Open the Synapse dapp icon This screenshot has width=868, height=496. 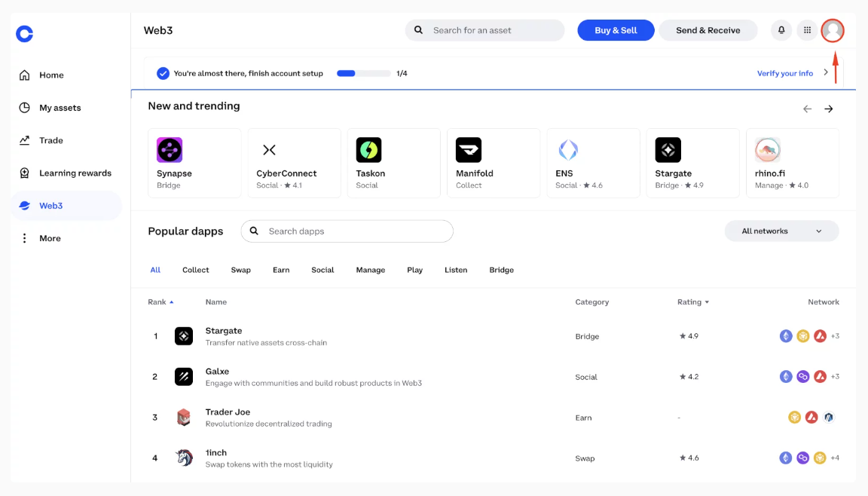click(170, 149)
